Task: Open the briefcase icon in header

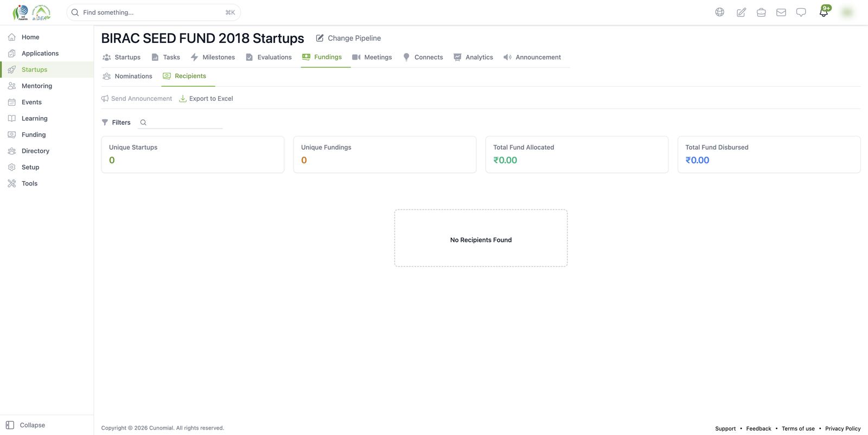Action: 761,12
